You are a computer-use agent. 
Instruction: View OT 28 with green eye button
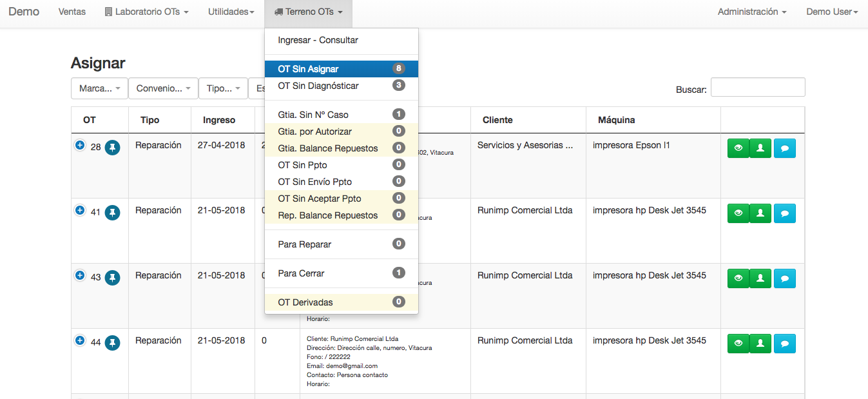(738, 148)
